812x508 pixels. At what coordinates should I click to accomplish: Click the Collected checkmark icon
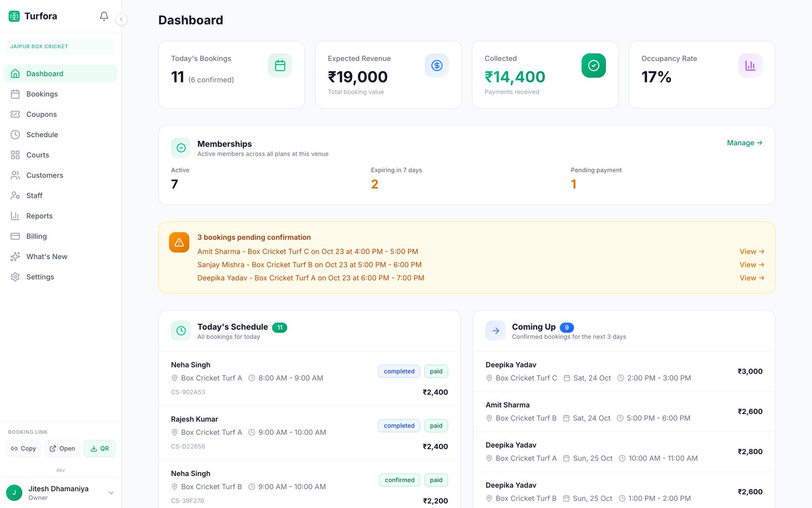[594, 66]
